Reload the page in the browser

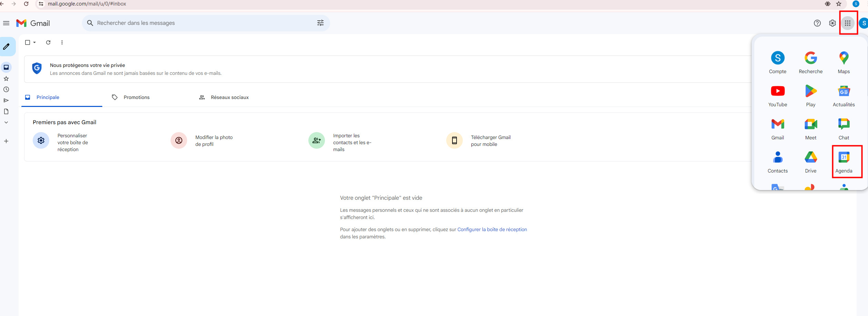pyautogui.click(x=26, y=4)
